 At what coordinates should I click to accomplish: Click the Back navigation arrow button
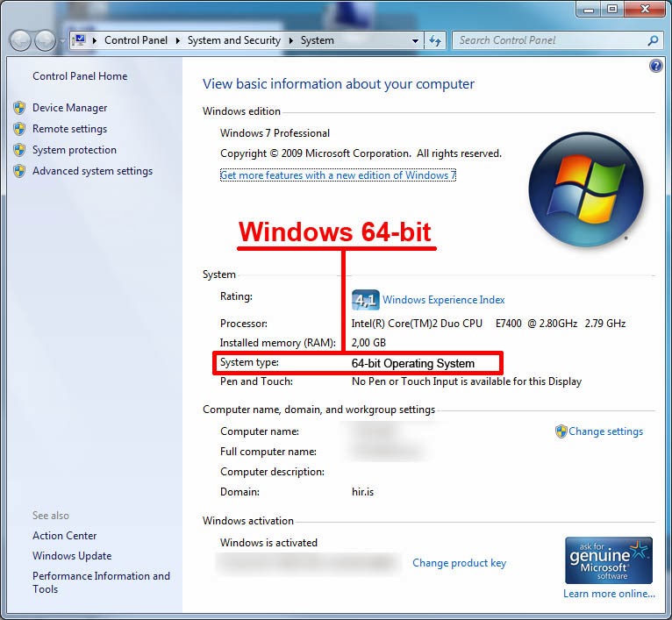coord(20,40)
